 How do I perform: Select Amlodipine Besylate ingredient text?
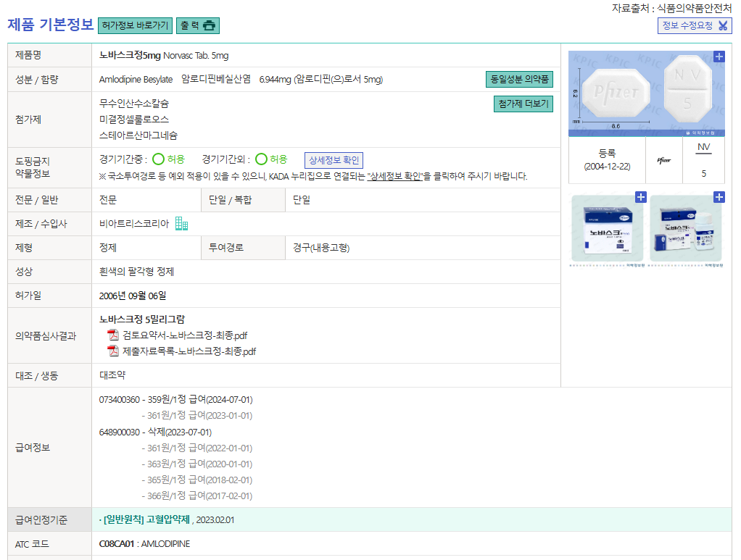tap(136, 79)
